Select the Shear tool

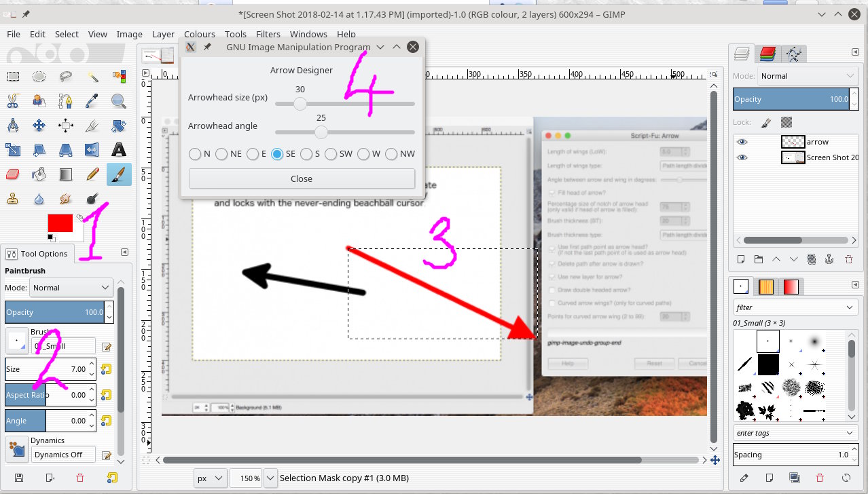pos(39,150)
